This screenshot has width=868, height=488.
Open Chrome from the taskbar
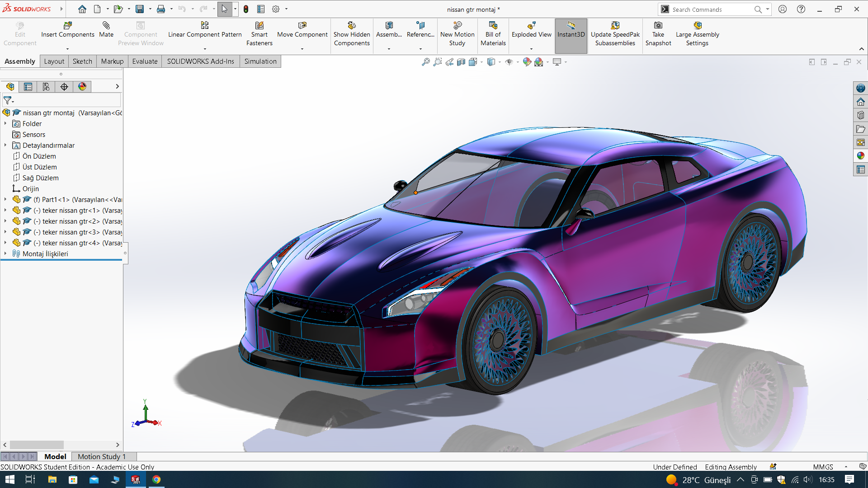[x=156, y=479]
